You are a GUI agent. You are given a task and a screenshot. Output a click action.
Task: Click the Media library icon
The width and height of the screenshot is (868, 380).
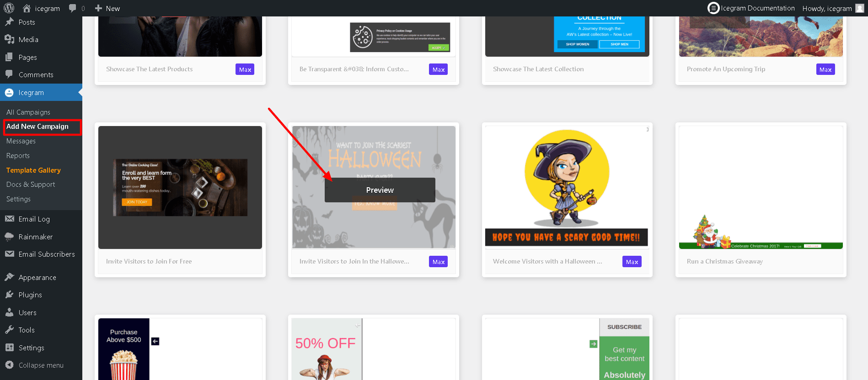(9, 39)
